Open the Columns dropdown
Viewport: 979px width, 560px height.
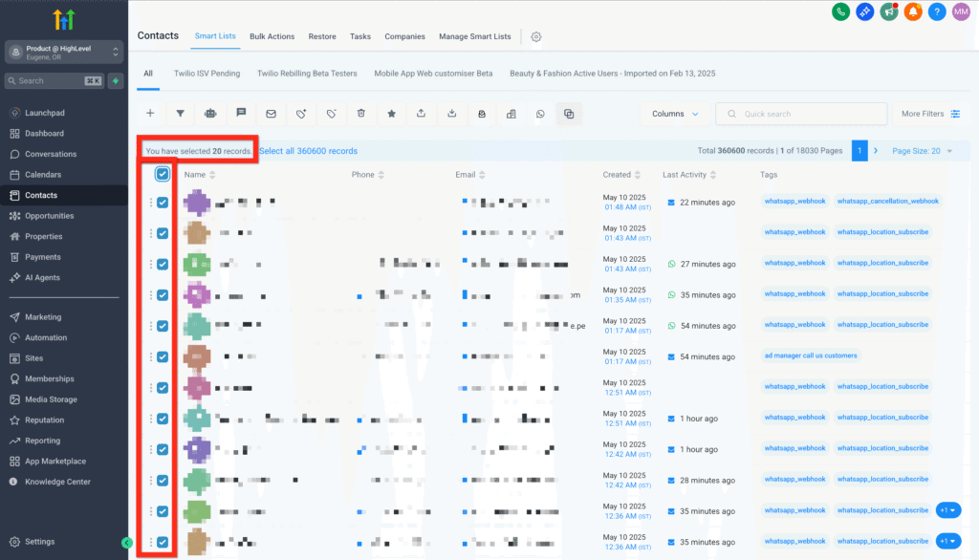[674, 114]
